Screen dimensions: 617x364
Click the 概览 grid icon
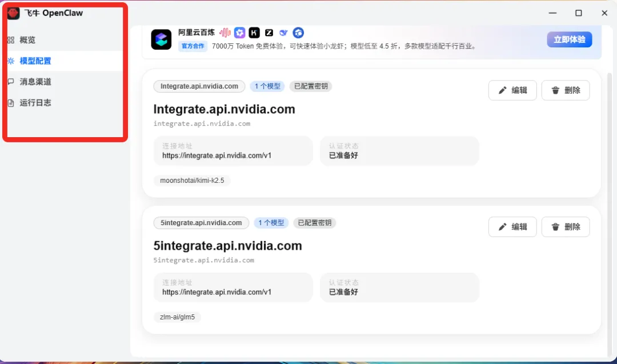click(11, 40)
